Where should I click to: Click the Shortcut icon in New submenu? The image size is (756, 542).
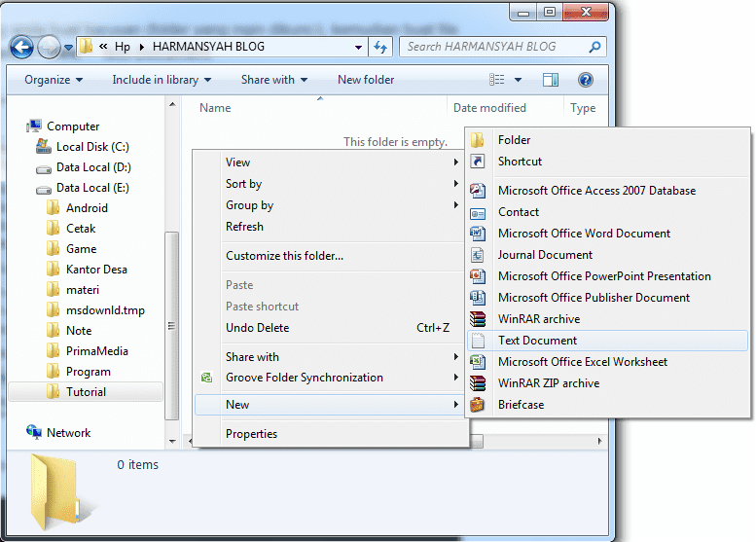(x=478, y=162)
